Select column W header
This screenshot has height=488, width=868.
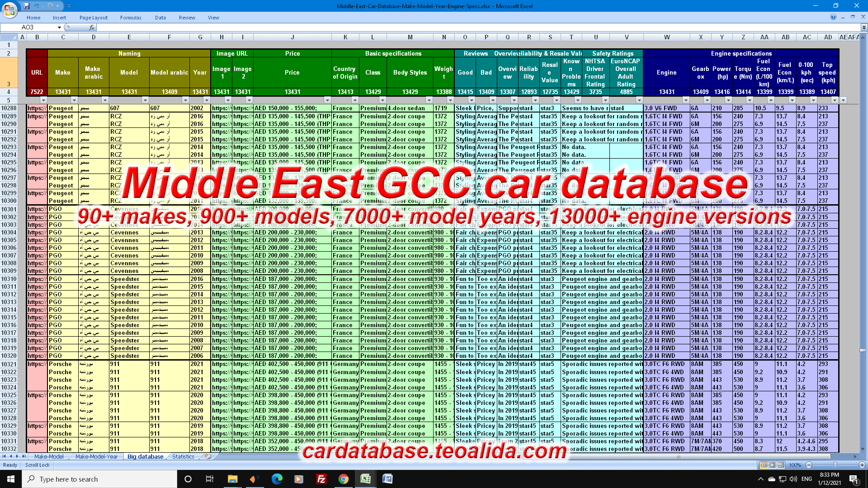pos(667,37)
